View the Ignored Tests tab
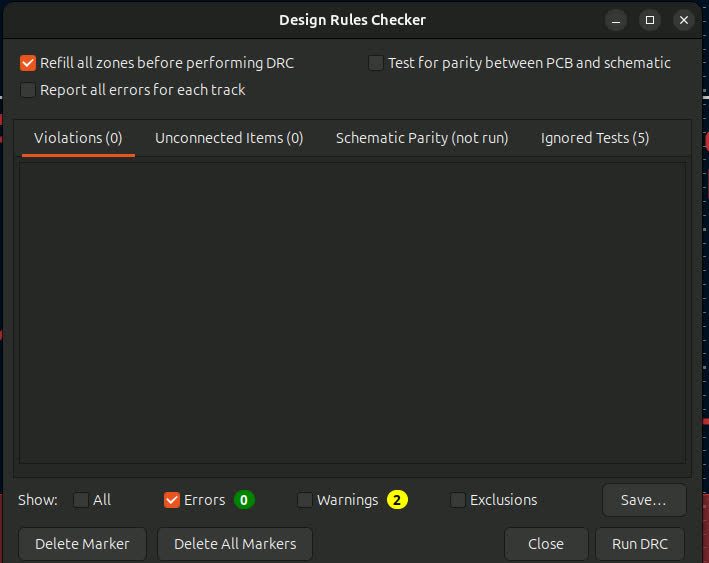The image size is (709, 563). click(x=595, y=138)
